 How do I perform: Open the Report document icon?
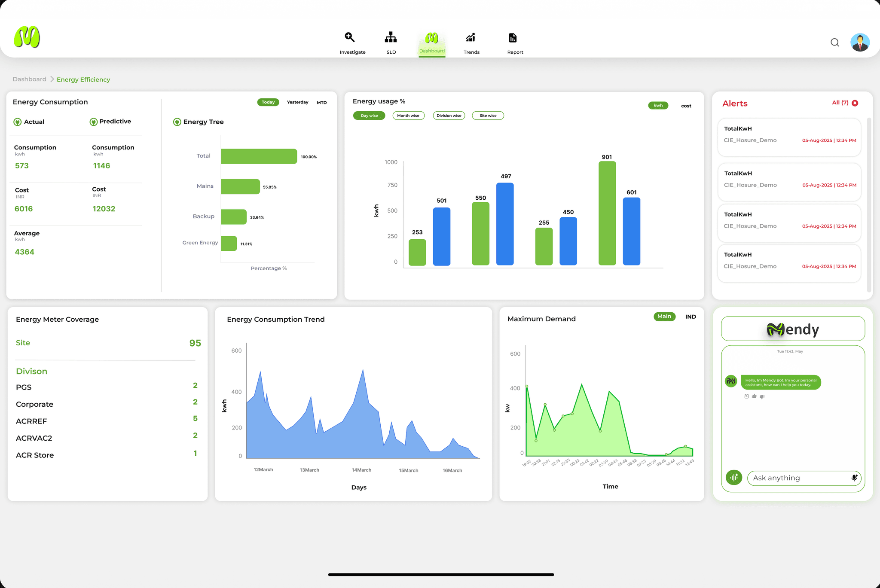click(513, 38)
